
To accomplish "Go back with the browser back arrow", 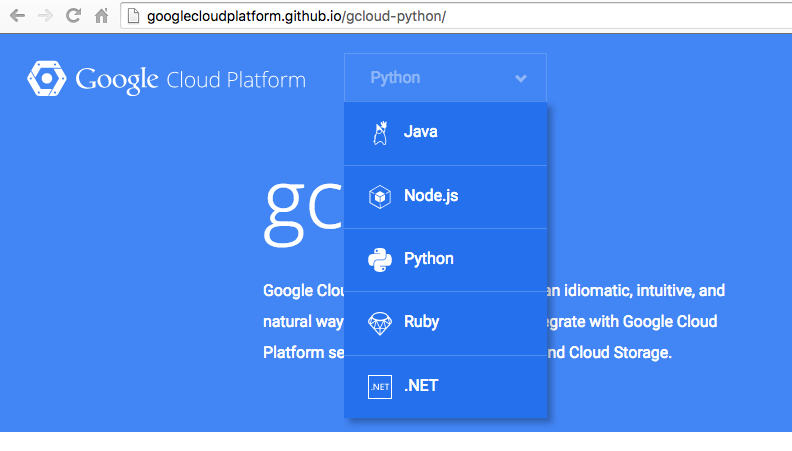I will pos(18,16).
